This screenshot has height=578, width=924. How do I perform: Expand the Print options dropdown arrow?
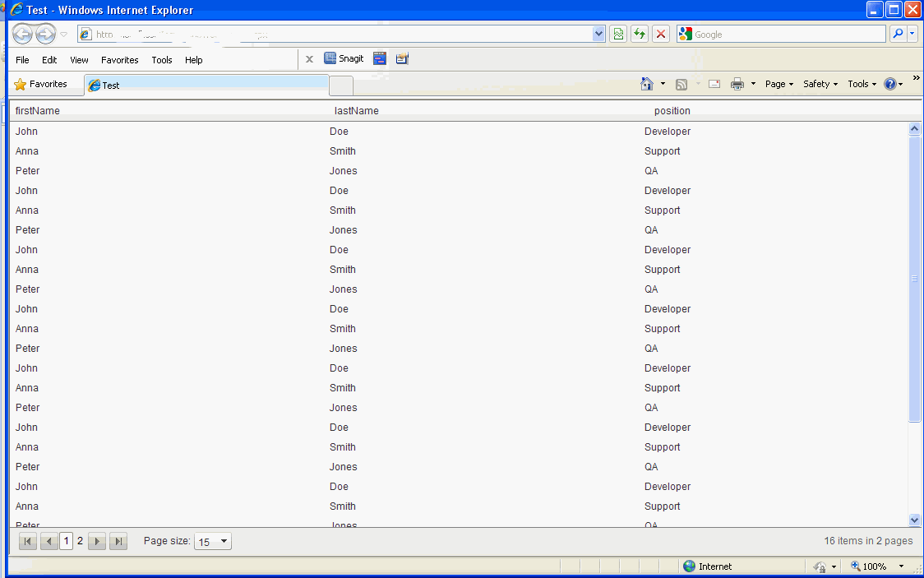pyautogui.click(x=753, y=84)
